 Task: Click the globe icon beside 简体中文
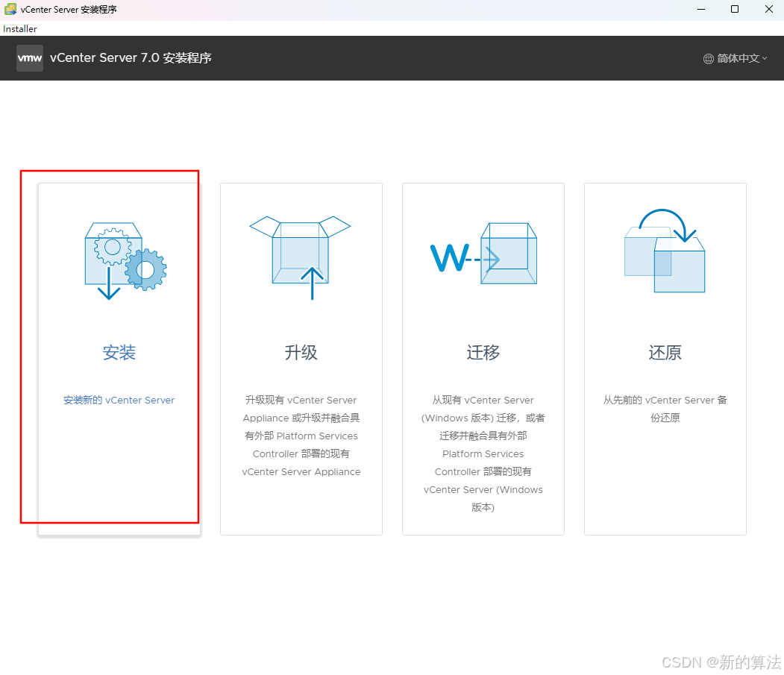pos(709,58)
